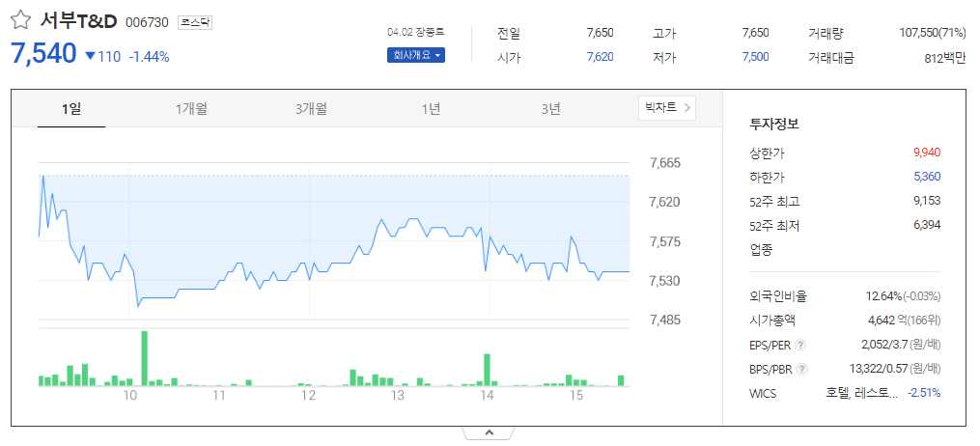The image size is (980, 446).
Task: Open the BPS/PBR help question mark
Action: pos(802,369)
